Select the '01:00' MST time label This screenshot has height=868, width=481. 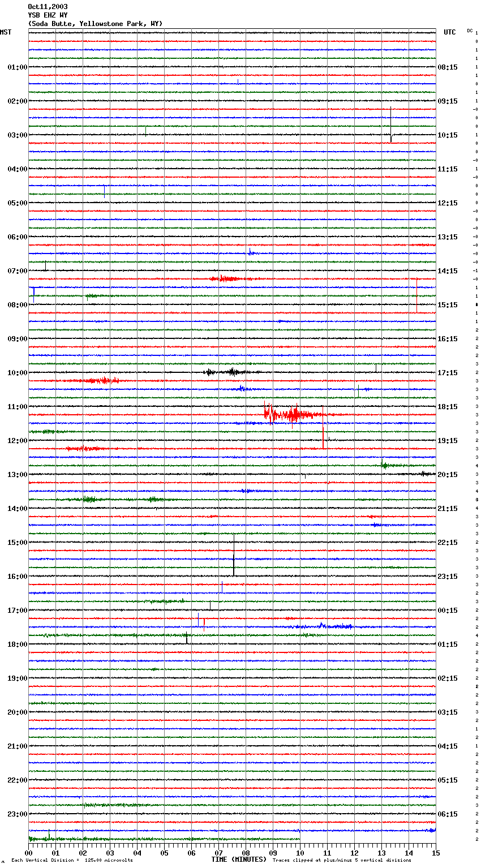18,67
